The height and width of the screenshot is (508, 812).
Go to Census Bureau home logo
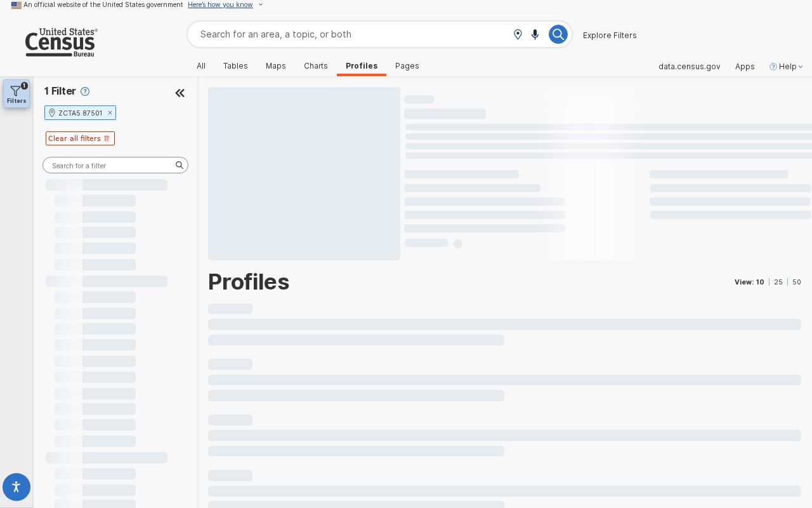tap(61, 43)
